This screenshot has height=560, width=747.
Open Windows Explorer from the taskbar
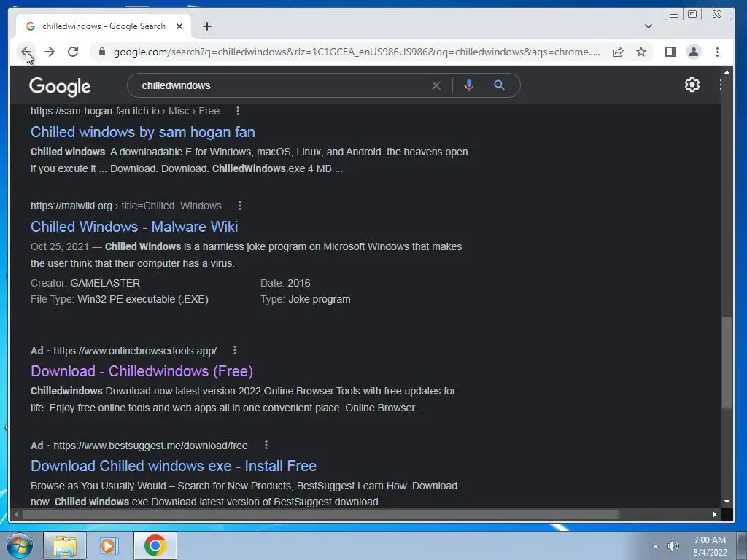coord(65,545)
